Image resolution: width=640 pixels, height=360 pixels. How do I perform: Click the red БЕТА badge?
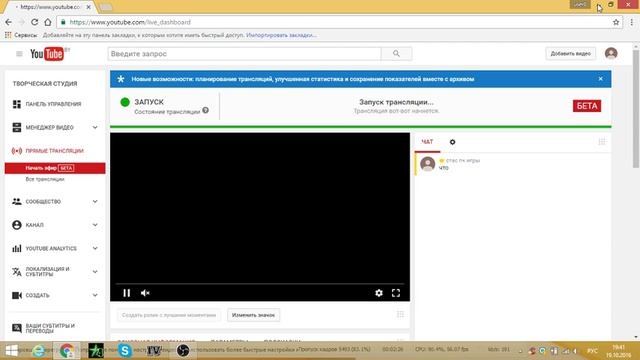pyautogui.click(x=587, y=106)
